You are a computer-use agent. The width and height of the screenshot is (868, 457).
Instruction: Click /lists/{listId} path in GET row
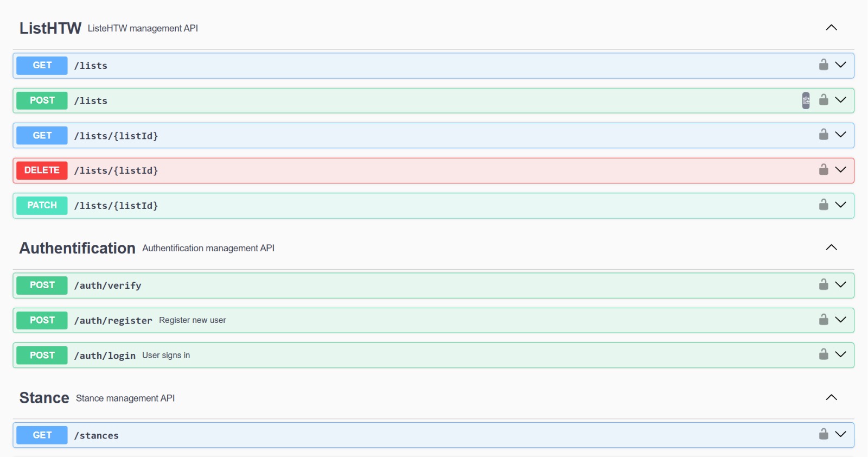(116, 136)
